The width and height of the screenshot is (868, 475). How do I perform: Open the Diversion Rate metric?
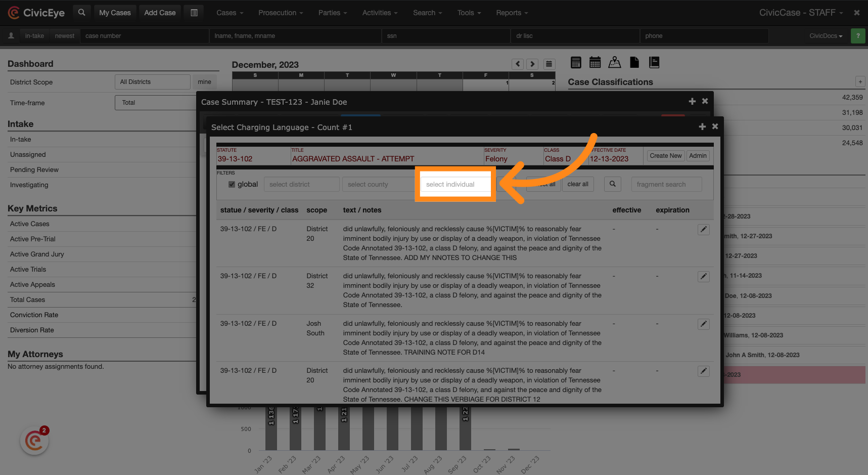pos(32,330)
